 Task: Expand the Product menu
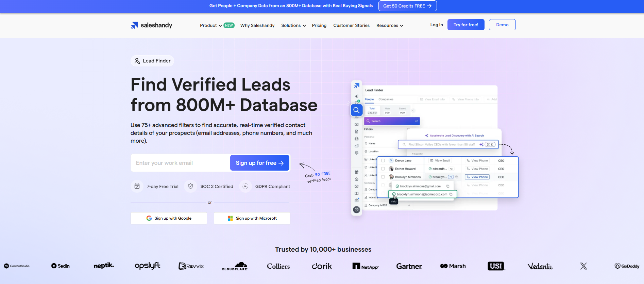click(211, 26)
